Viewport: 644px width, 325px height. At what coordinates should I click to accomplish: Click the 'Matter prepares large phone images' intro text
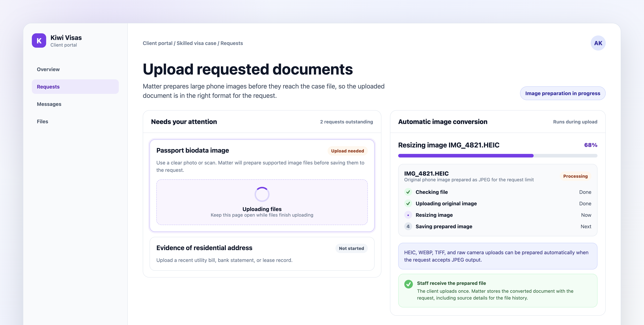coord(264,91)
